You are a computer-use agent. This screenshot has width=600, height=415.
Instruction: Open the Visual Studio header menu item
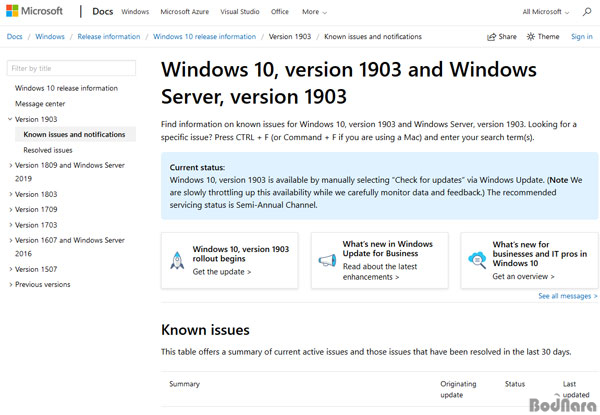click(238, 12)
